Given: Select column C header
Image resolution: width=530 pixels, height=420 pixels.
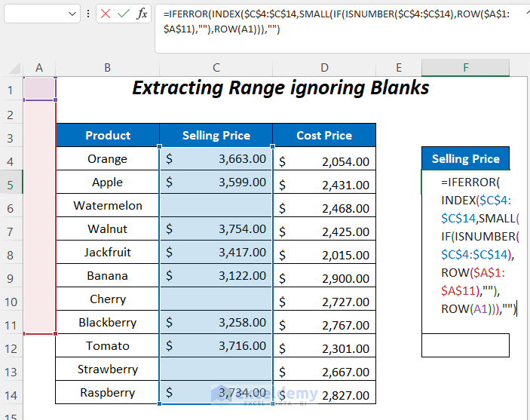Looking at the screenshot, I should [x=216, y=68].
